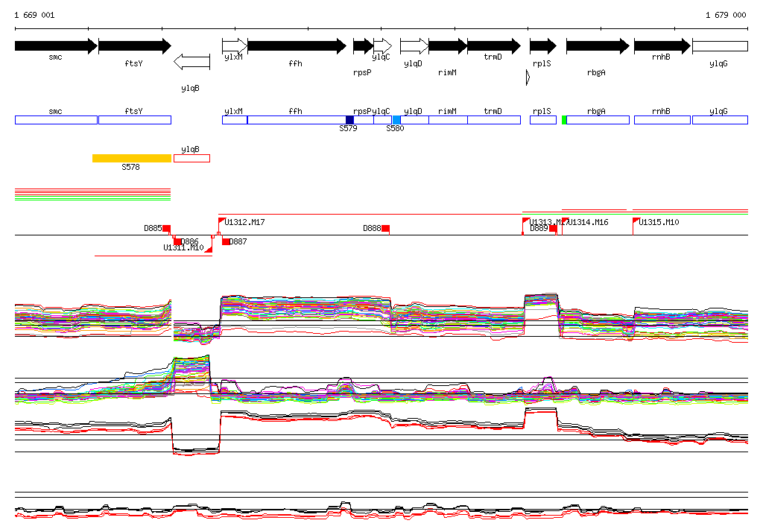Screen dimensions: 763x532
Task: Click the white left-pointing ylqB gene arrow
Action: point(191,62)
